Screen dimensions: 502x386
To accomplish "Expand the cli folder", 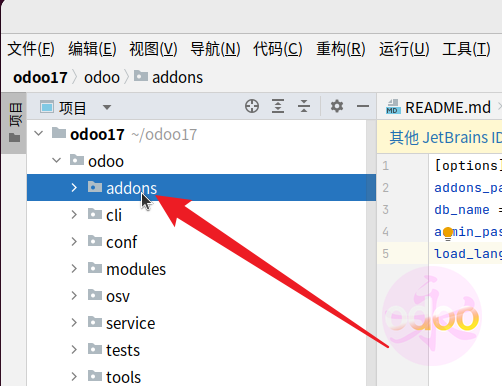I will point(74,215).
